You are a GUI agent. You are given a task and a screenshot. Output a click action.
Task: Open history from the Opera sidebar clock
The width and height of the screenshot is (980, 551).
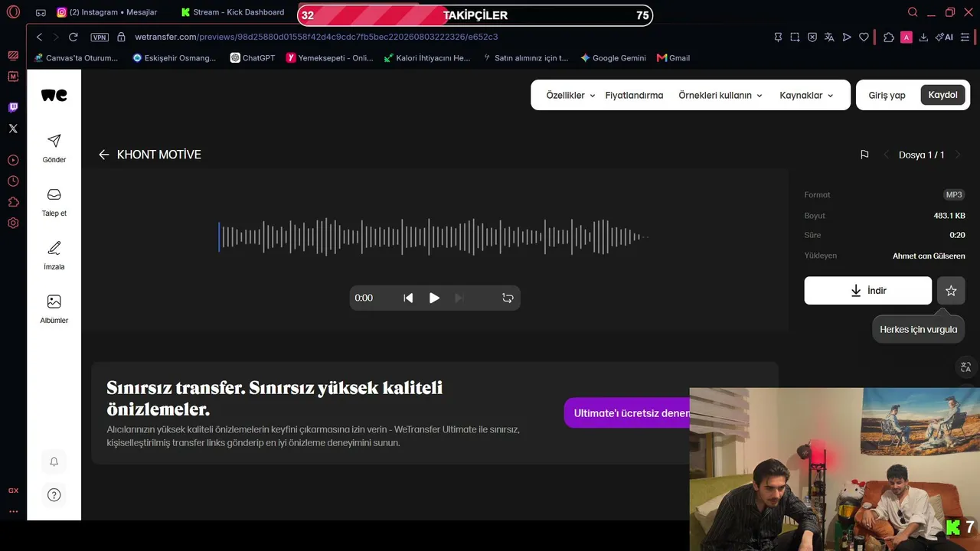coord(13,181)
